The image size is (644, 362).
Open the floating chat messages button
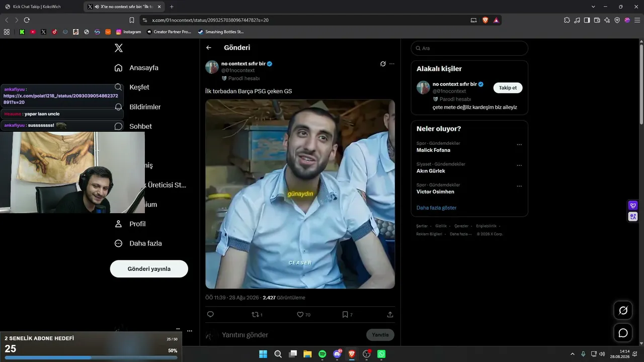point(623,333)
